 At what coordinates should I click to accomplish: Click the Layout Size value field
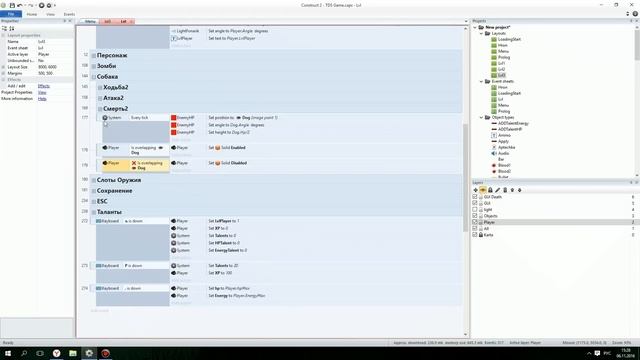click(55, 67)
